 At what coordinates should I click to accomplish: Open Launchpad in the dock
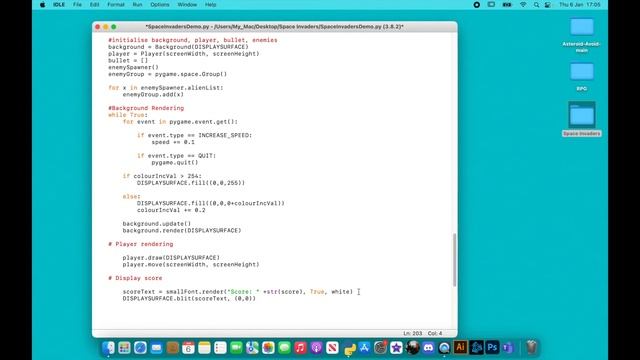(x=124, y=348)
